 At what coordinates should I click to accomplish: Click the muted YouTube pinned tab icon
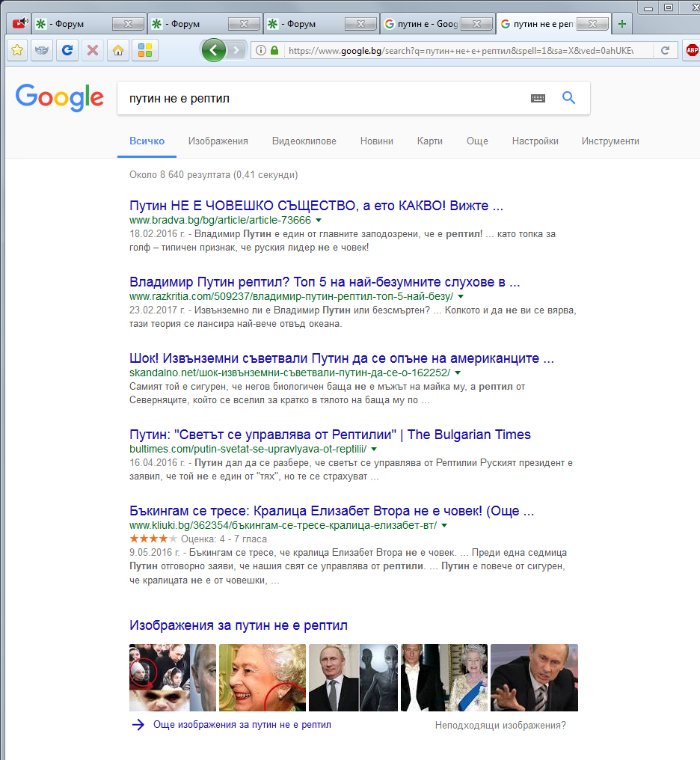point(20,23)
